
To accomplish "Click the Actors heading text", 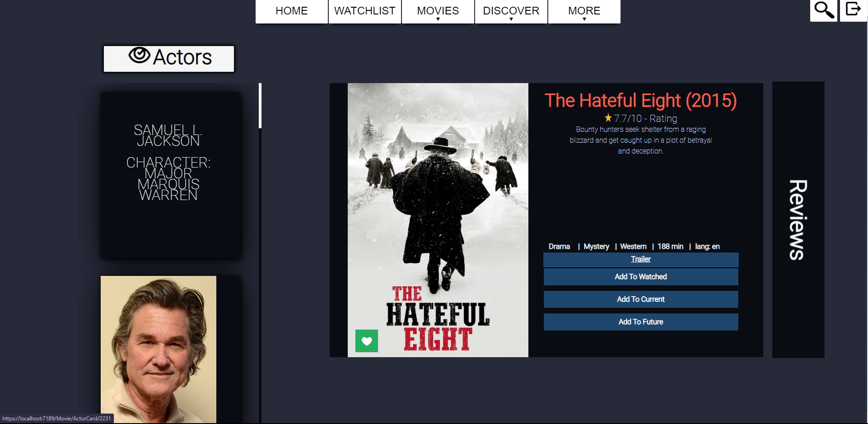I will (x=182, y=57).
